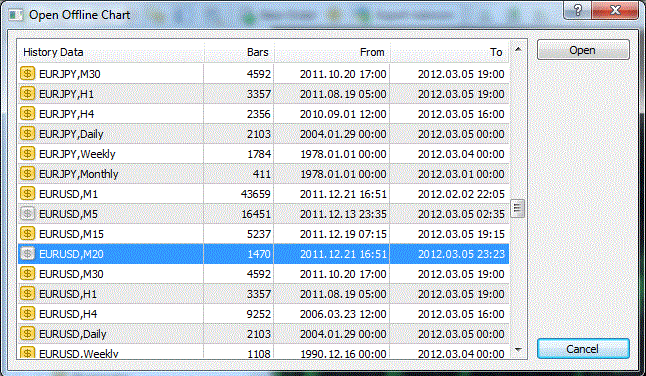This screenshot has width=646, height=376.
Task: Open the selected offline chart
Action: tap(583, 50)
